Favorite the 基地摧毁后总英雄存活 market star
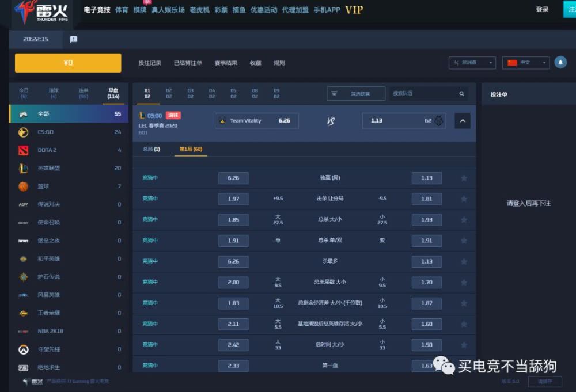This screenshot has height=392, width=576. pyautogui.click(x=464, y=324)
